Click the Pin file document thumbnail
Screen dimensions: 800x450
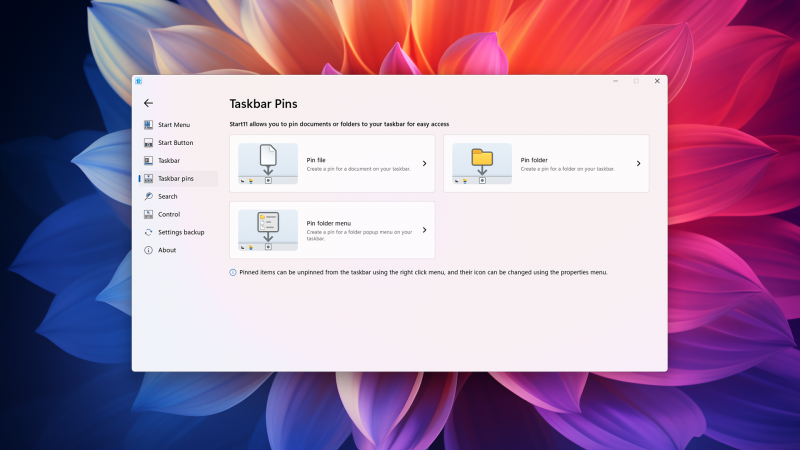(268, 163)
